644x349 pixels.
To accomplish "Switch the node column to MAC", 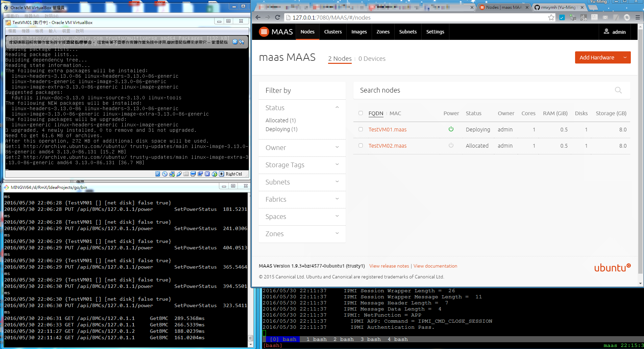I will pos(395,113).
